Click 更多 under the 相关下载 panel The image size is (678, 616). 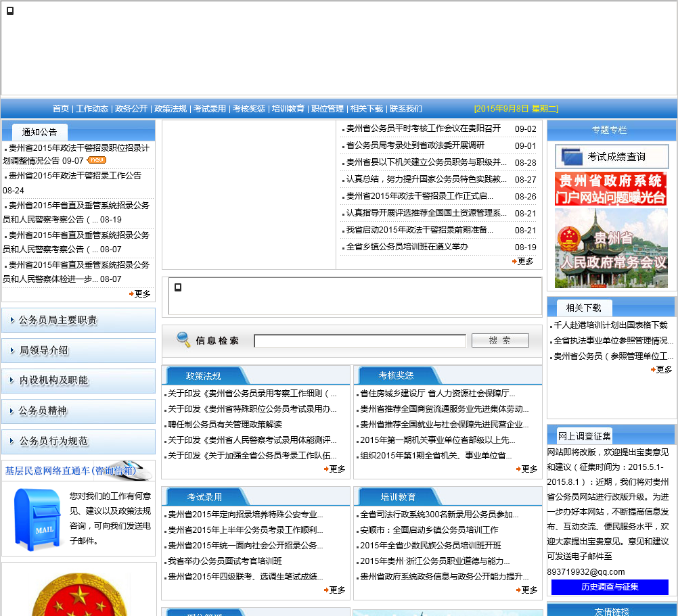662,369
